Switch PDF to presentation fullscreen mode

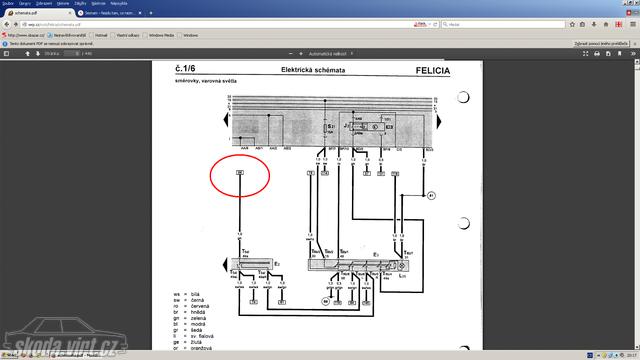585,53
